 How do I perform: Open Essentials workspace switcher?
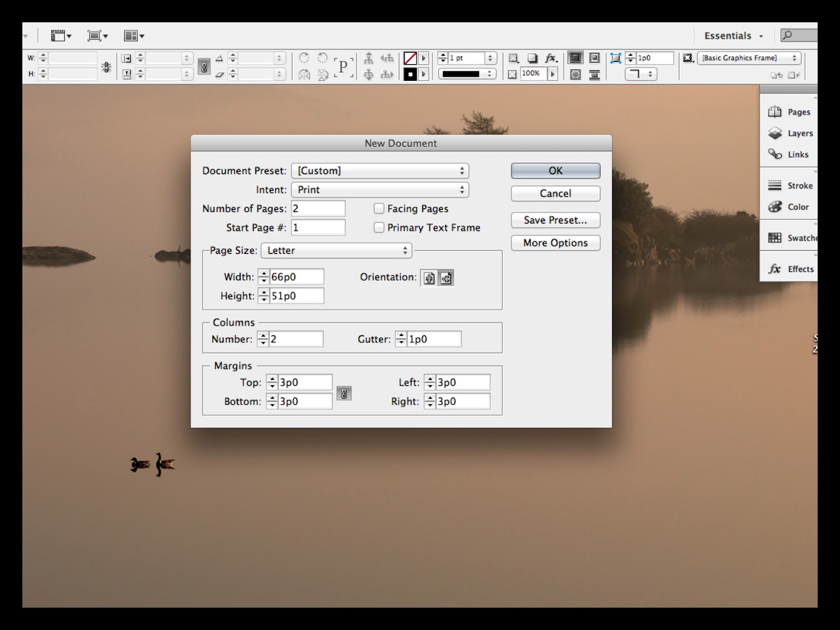(x=733, y=36)
